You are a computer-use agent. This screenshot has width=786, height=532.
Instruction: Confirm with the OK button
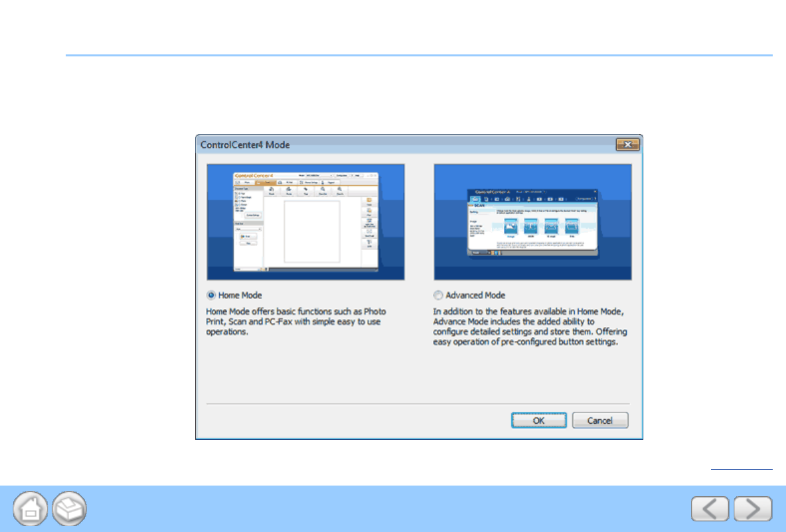pos(539,421)
